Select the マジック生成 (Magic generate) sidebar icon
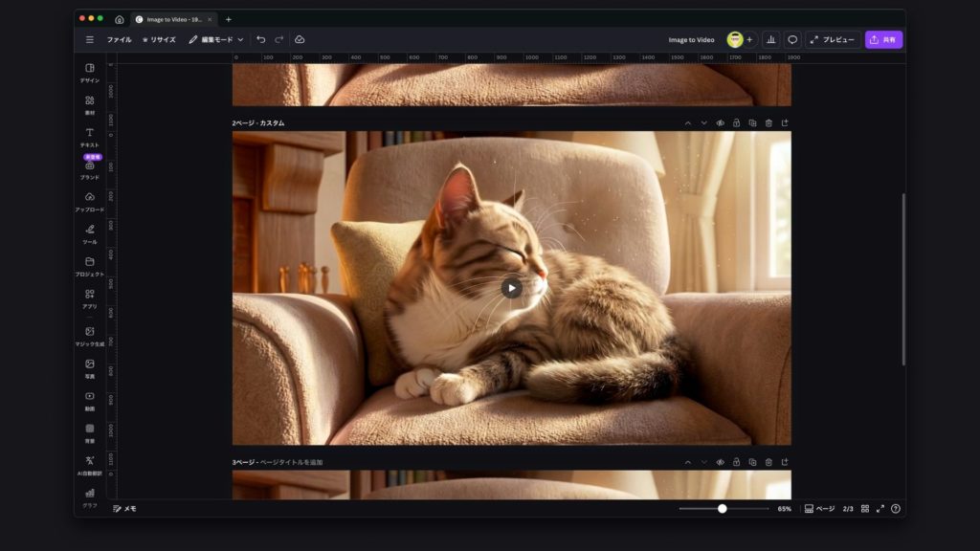 [89, 336]
